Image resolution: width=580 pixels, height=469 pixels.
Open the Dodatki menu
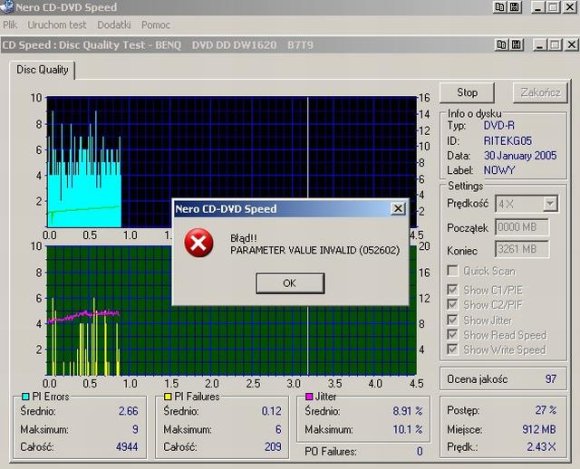point(114,25)
